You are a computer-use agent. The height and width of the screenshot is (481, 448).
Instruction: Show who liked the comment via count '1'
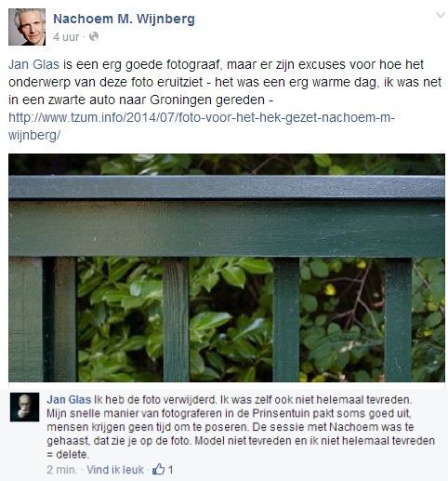(x=170, y=470)
